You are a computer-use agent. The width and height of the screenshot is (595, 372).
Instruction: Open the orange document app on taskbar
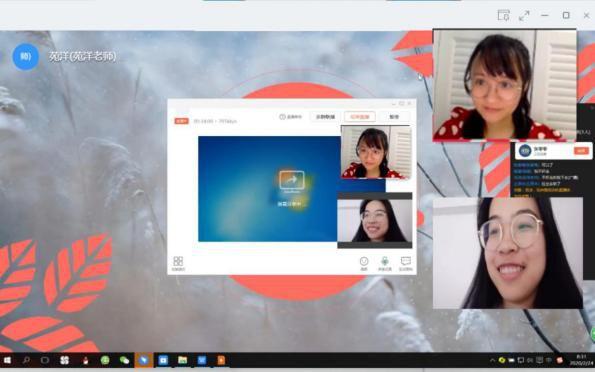pyautogui.click(x=221, y=360)
